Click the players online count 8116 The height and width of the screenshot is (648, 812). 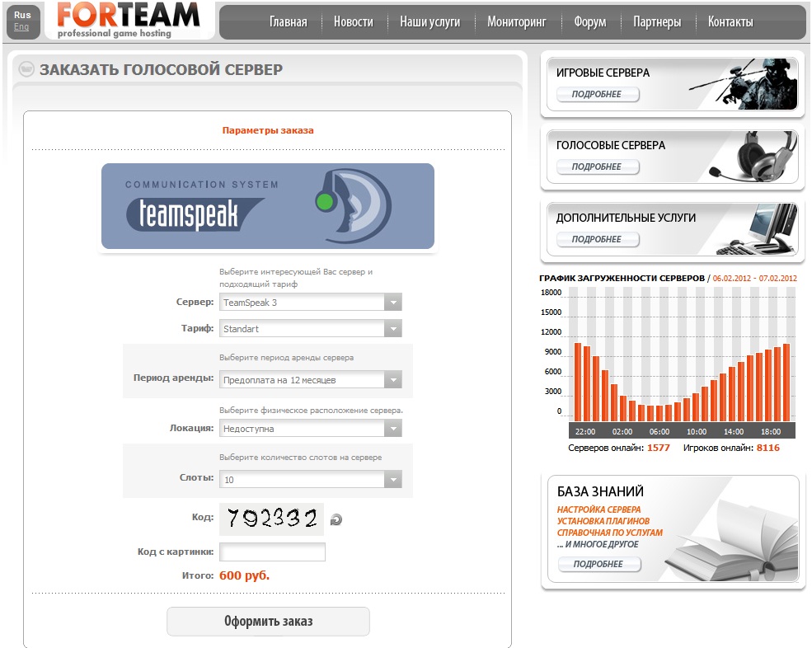(x=768, y=448)
